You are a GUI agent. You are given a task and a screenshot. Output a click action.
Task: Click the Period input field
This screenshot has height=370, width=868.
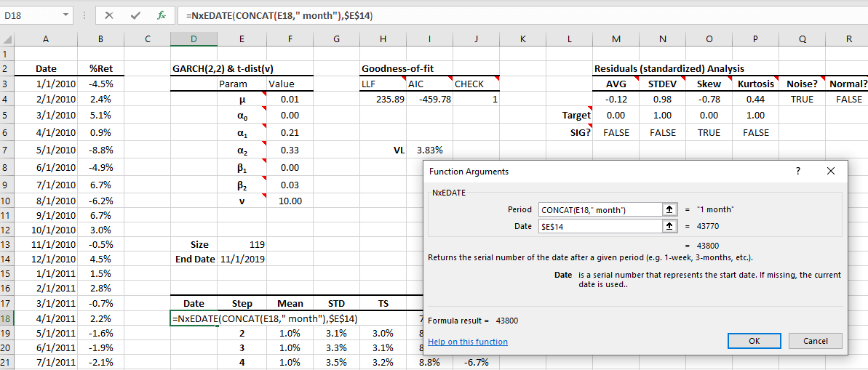tap(599, 209)
